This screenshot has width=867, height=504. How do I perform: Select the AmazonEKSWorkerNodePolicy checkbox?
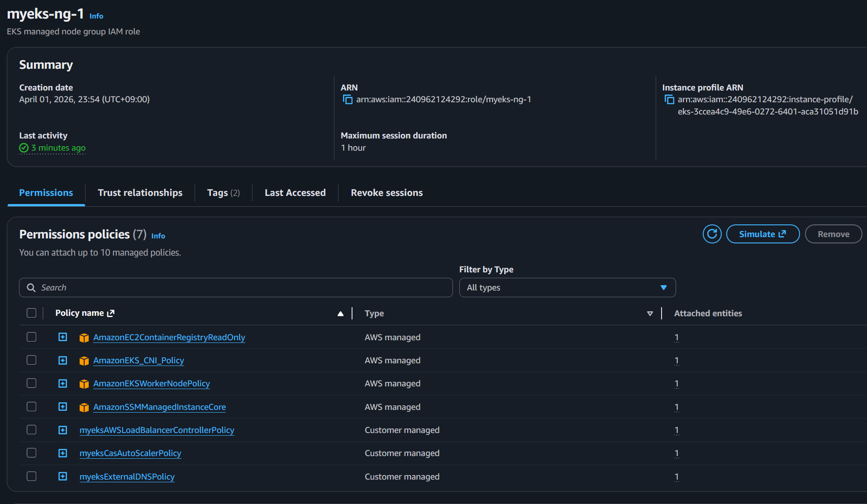point(31,383)
